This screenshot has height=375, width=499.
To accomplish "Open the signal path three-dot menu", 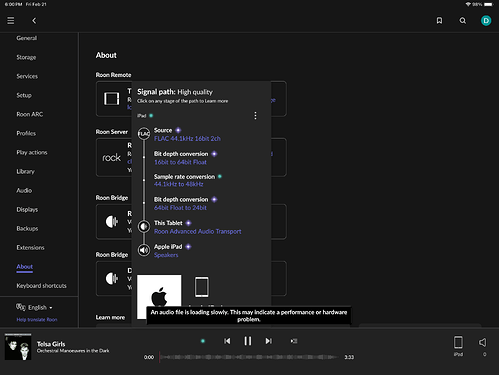I will click(x=255, y=116).
